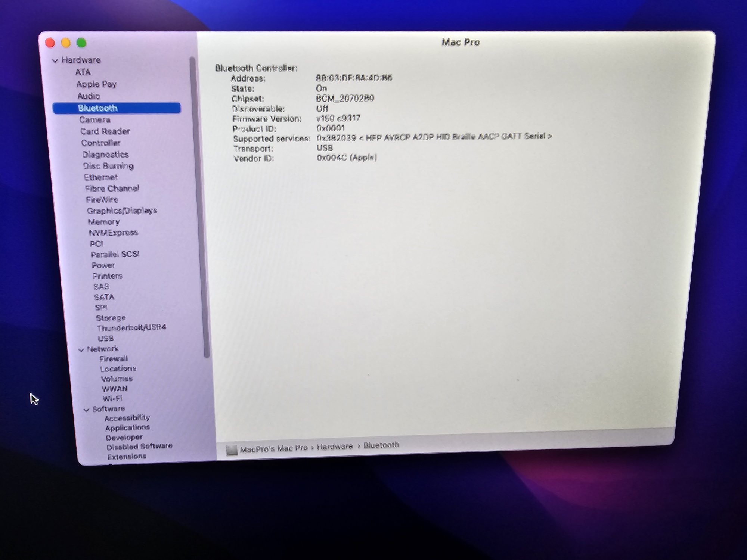Select Firewall under Network
The width and height of the screenshot is (747, 560).
click(114, 359)
